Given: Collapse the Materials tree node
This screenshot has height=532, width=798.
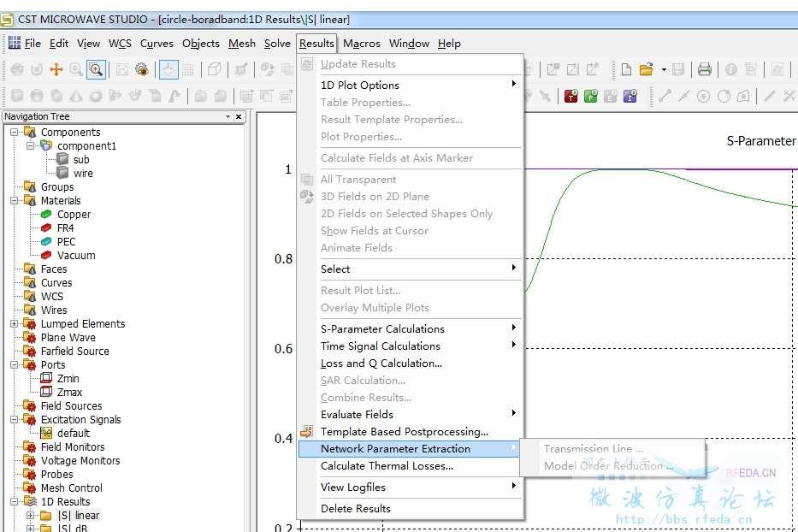Looking at the screenshot, I should 15,201.
